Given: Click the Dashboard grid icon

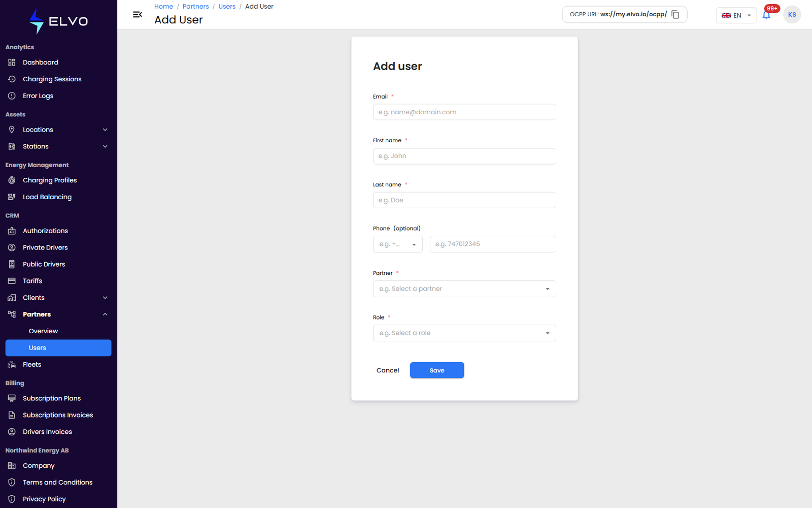Looking at the screenshot, I should pos(12,62).
